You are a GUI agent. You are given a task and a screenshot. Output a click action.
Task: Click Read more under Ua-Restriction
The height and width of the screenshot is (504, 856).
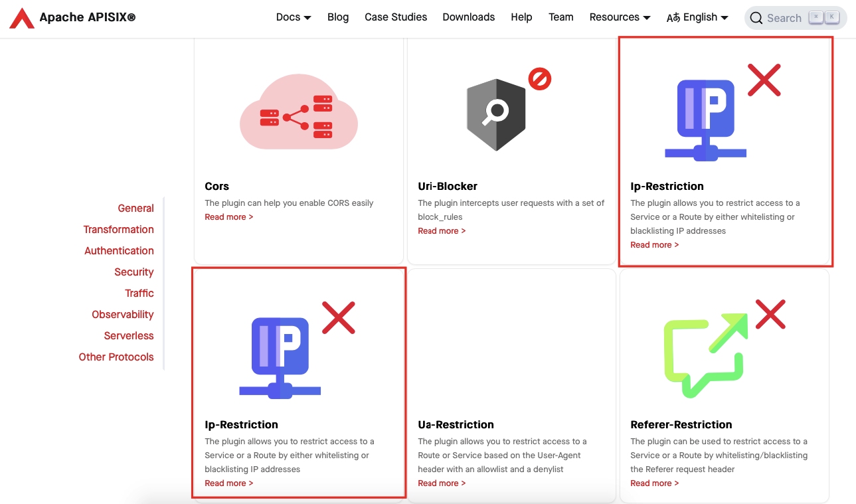(442, 483)
